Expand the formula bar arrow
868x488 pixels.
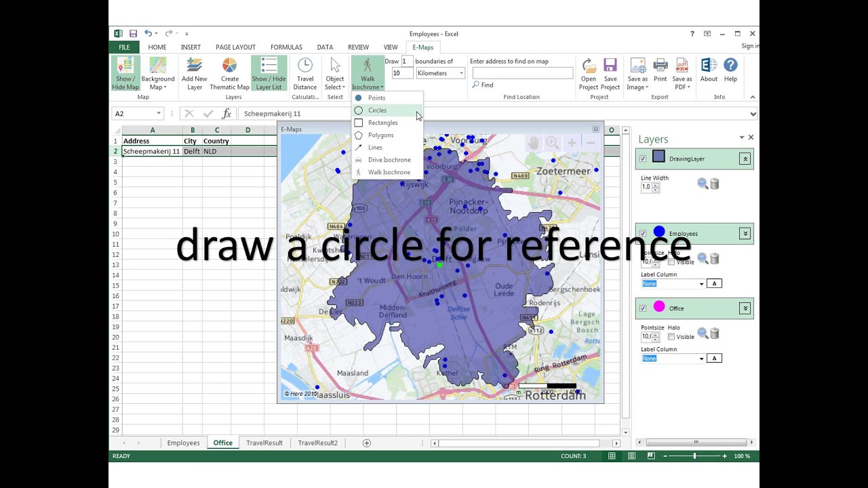click(x=753, y=114)
